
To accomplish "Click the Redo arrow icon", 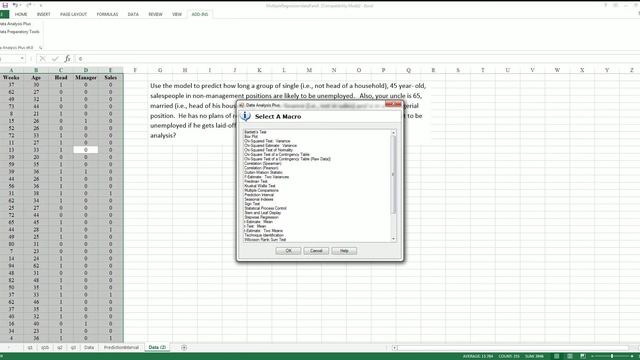I will point(29,5).
